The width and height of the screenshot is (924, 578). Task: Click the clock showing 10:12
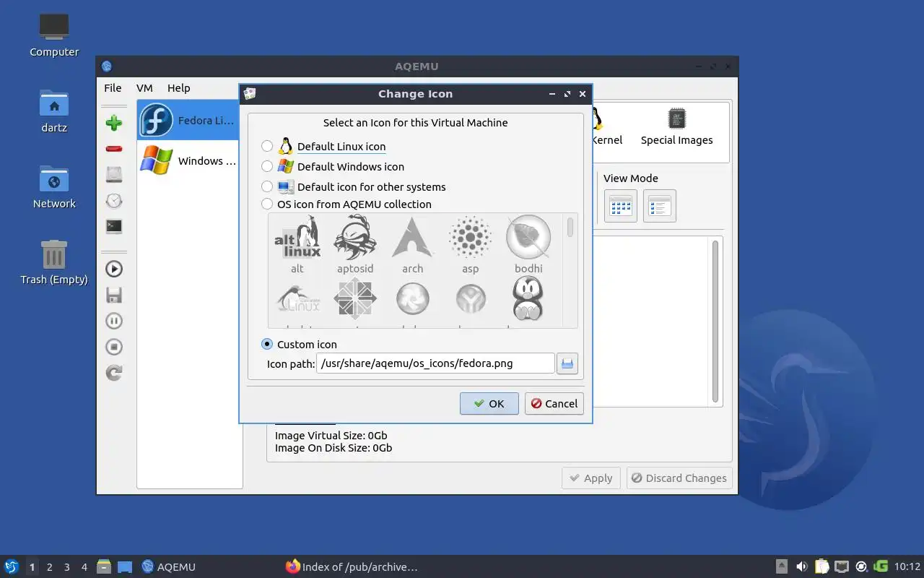click(907, 566)
